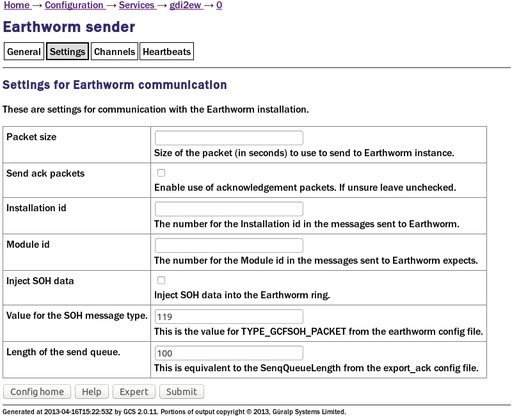
Task: Switch to the Heartbeats tab
Action: click(x=167, y=51)
